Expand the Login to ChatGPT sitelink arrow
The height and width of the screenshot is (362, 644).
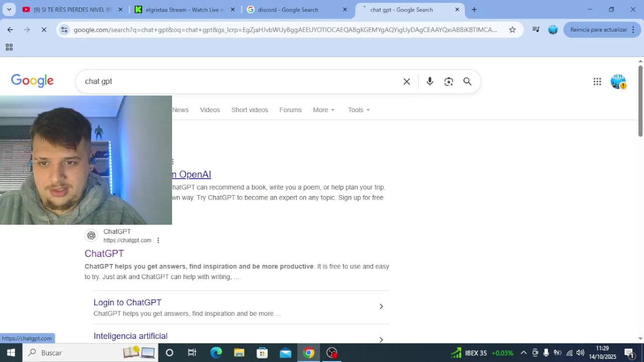tap(381, 306)
